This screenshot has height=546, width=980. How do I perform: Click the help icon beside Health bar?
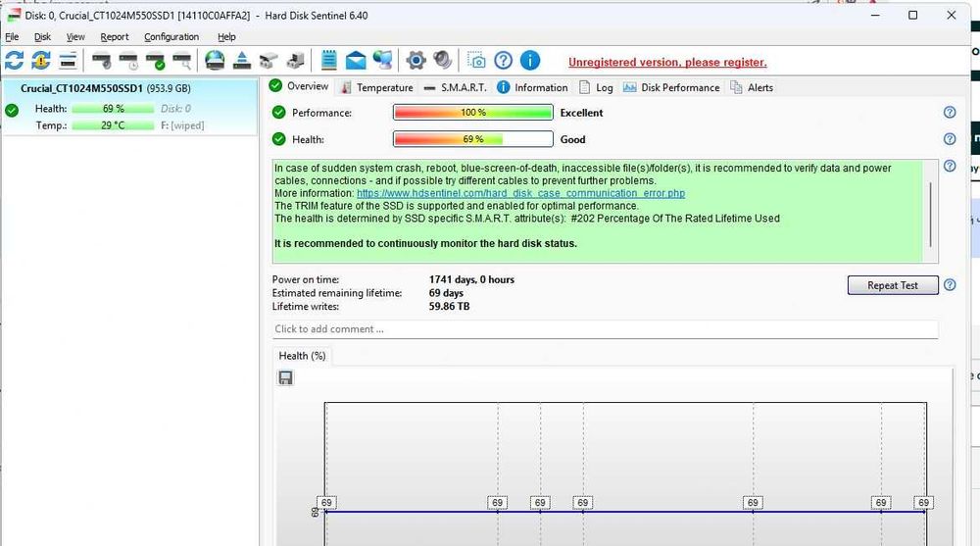click(950, 139)
